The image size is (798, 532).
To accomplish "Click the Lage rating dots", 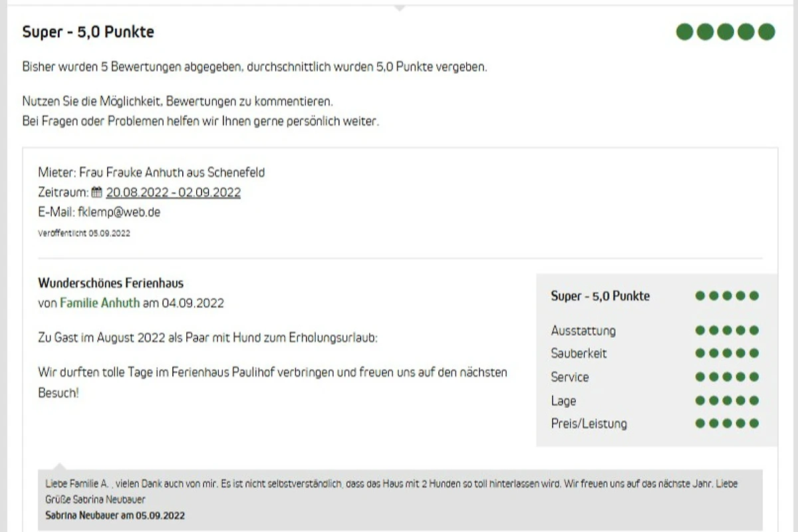I will pyautogui.click(x=727, y=400).
